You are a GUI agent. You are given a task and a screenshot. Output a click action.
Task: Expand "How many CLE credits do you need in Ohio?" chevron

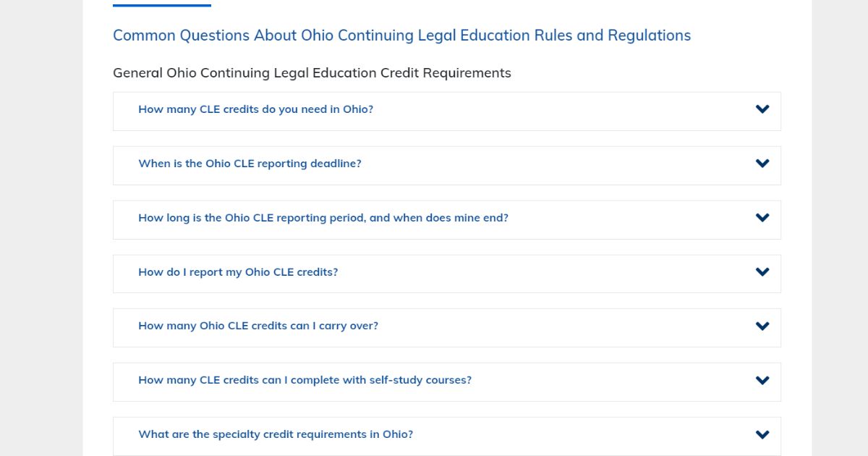762,109
